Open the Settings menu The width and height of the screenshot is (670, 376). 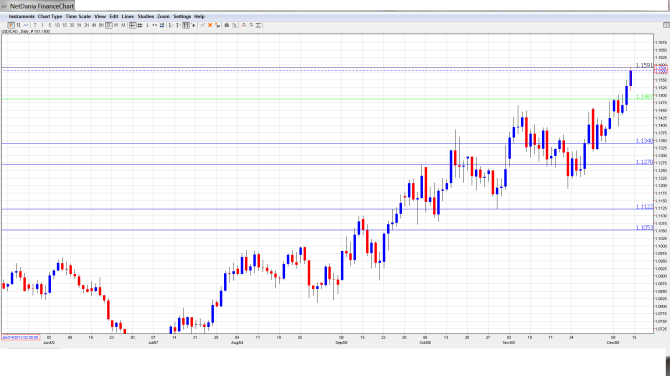pyautogui.click(x=182, y=16)
